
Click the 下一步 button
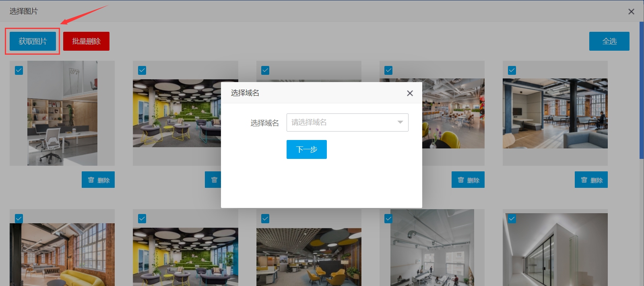pos(307,149)
